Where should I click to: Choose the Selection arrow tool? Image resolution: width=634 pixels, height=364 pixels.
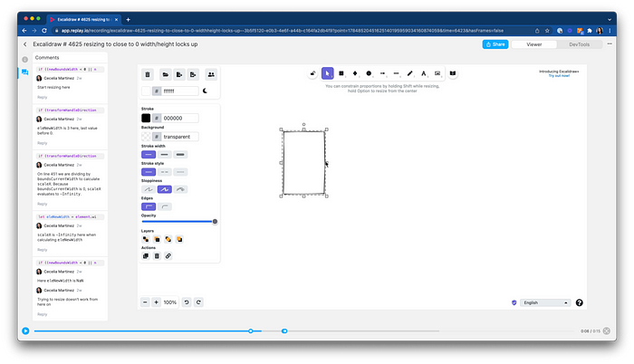[328, 73]
